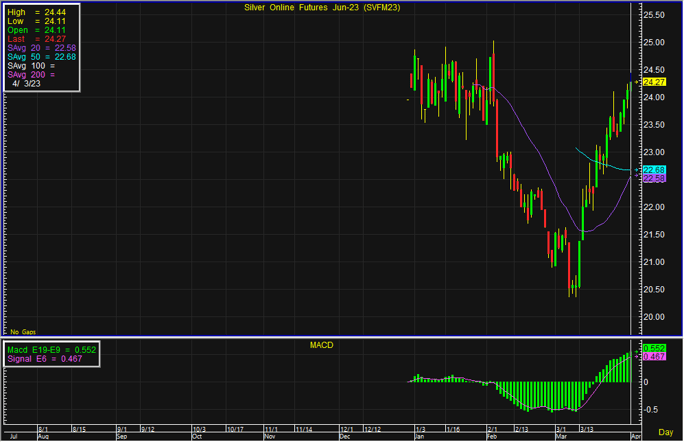Click the green 0.552 MACD value tag
Screen dimensions: 684x442
tap(654, 347)
